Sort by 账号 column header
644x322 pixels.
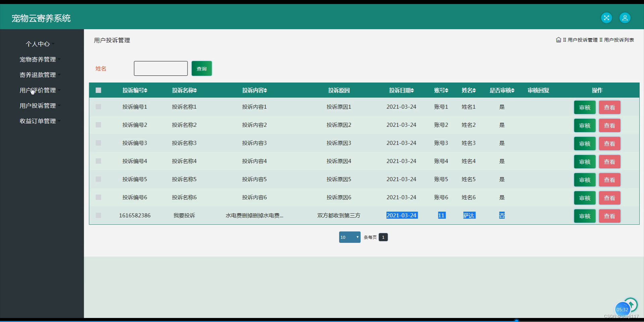pos(441,90)
